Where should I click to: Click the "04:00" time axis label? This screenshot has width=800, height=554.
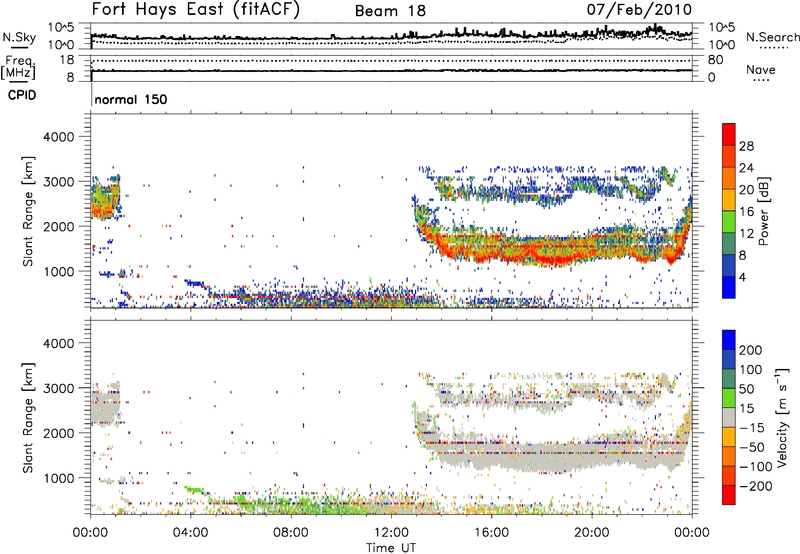point(190,533)
